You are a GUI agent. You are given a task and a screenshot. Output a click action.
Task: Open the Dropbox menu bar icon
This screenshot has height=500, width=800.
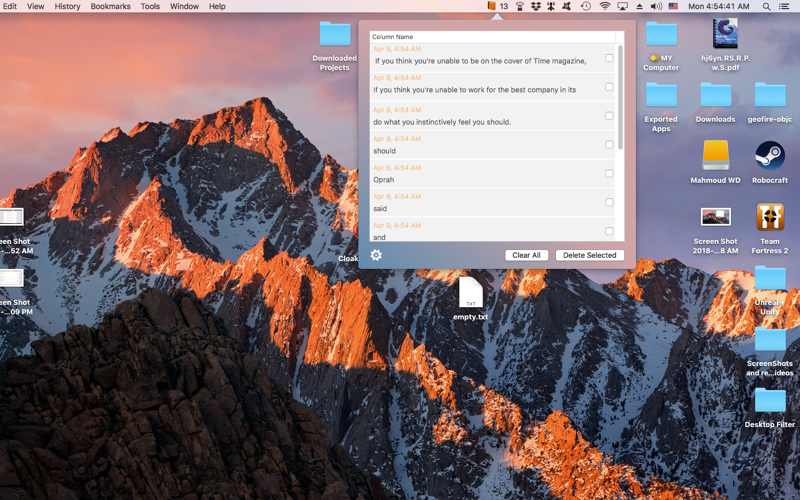(x=535, y=6)
